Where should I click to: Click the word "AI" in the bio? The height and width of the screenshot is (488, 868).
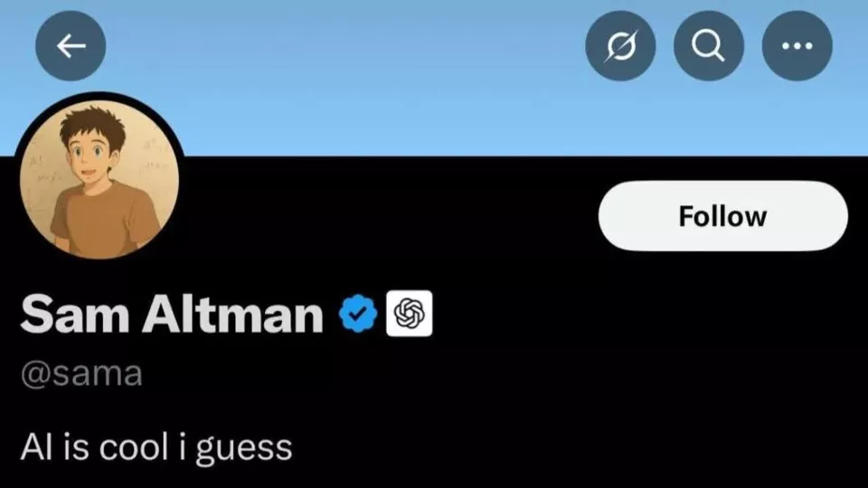click(34, 446)
